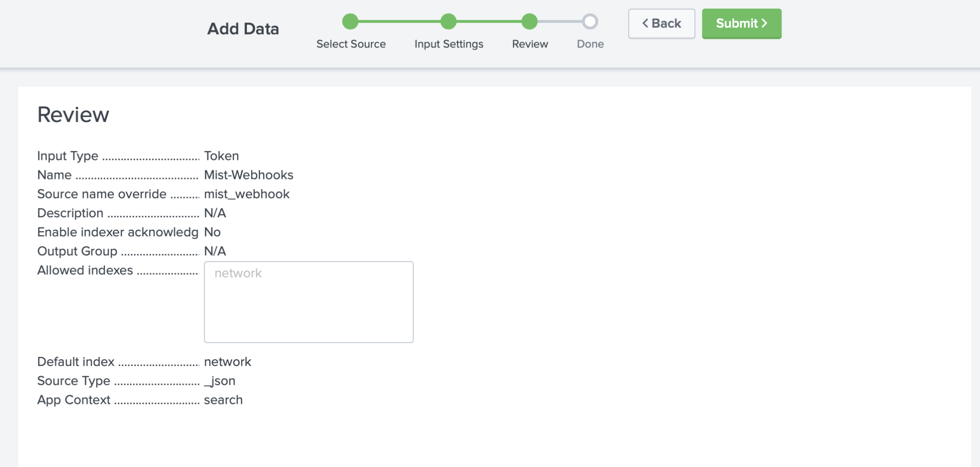Select the Input Settings step label
The height and width of the screenshot is (467, 980).
(x=448, y=44)
